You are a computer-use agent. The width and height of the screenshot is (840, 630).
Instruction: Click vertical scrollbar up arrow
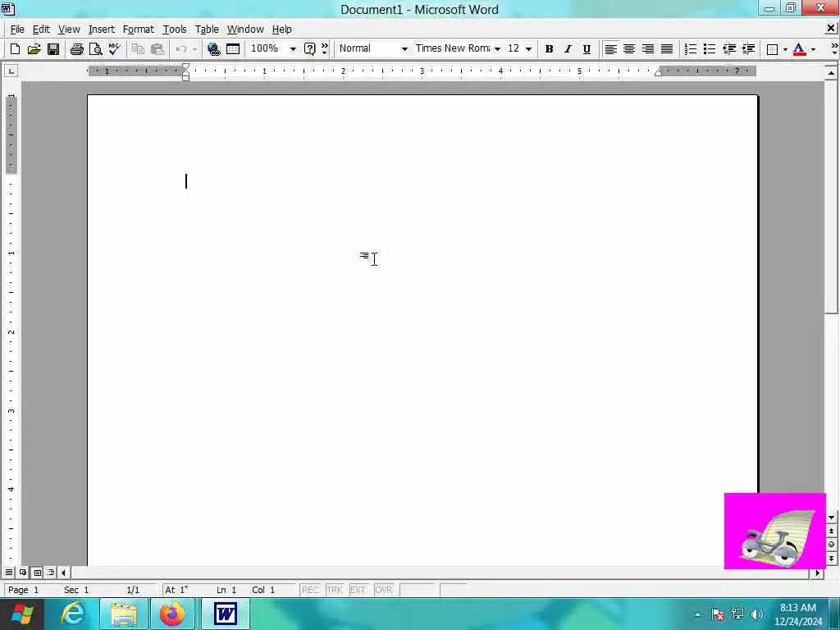pos(831,72)
